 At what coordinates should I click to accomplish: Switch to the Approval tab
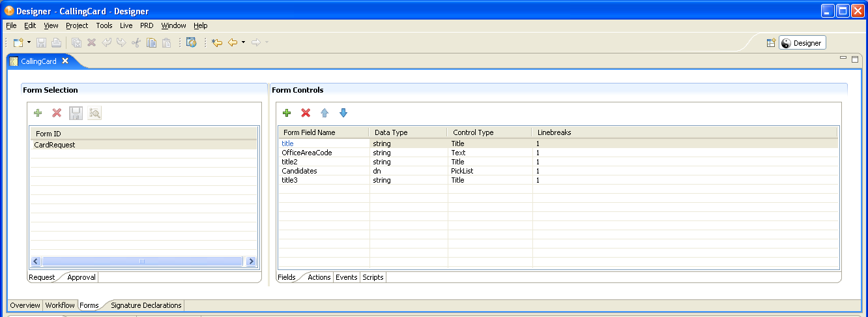point(81,277)
